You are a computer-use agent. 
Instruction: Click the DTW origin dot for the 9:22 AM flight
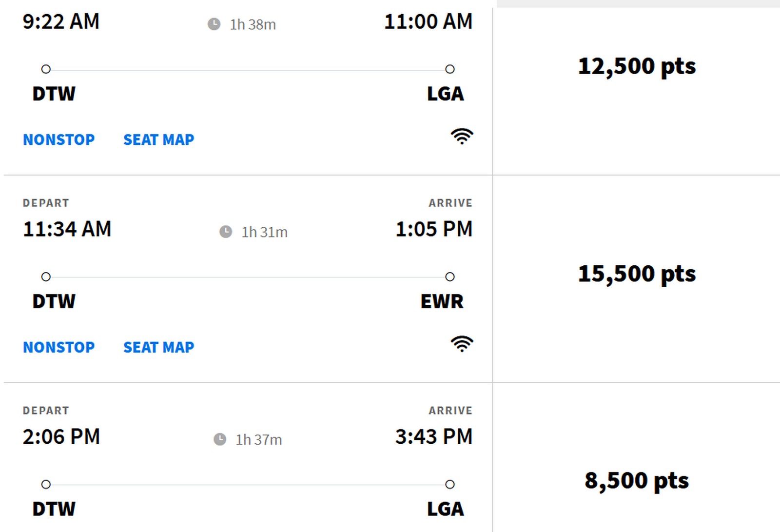click(x=46, y=69)
